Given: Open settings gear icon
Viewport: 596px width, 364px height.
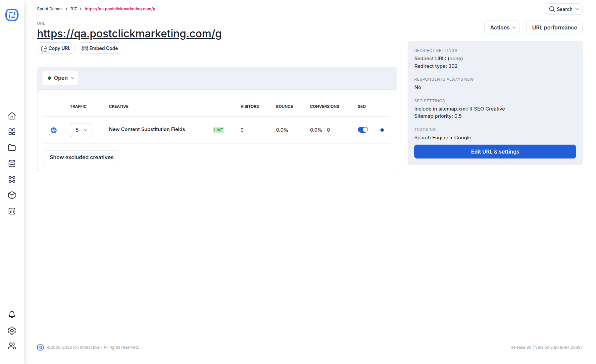Looking at the screenshot, I should pyautogui.click(x=12, y=330).
